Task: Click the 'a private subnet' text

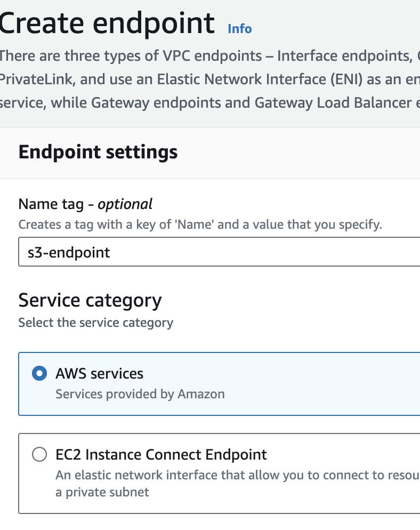Action: pyautogui.click(x=102, y=492)
